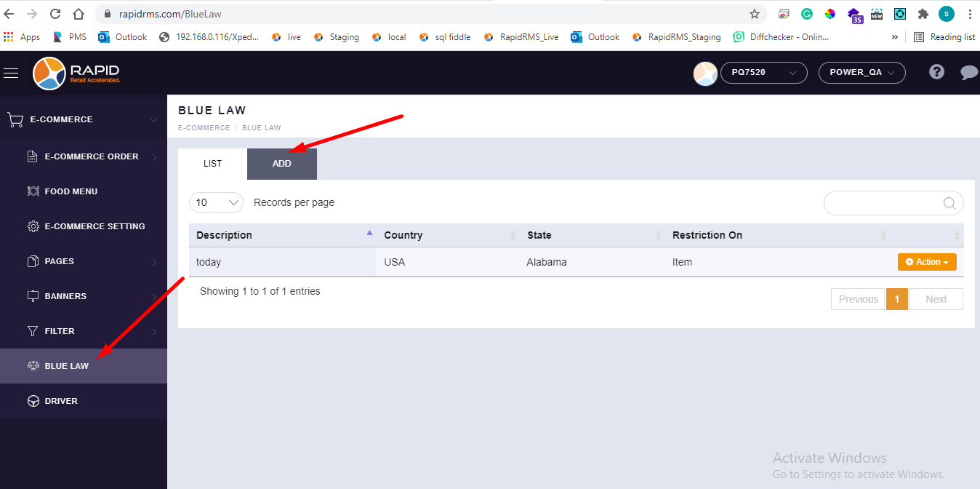Click the browser reload icon
Screen dimensions: 980x489
tap(55, 14)
